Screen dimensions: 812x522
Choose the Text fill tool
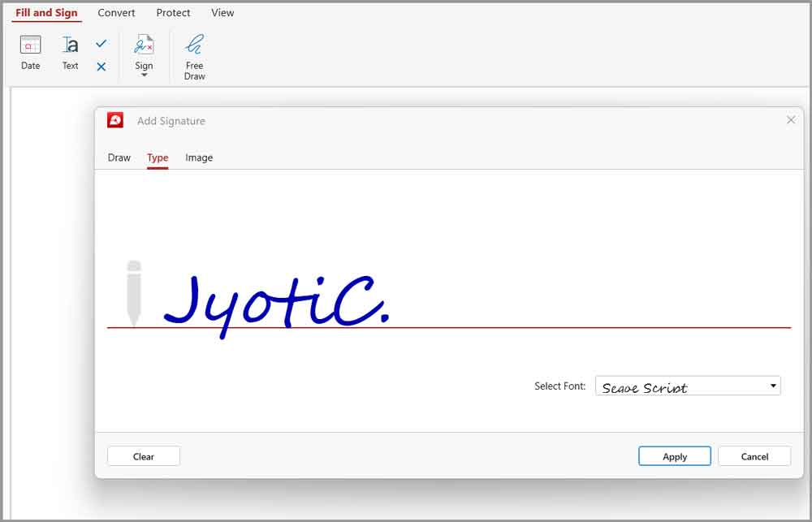pyautogui.click(x=71, y=53)
